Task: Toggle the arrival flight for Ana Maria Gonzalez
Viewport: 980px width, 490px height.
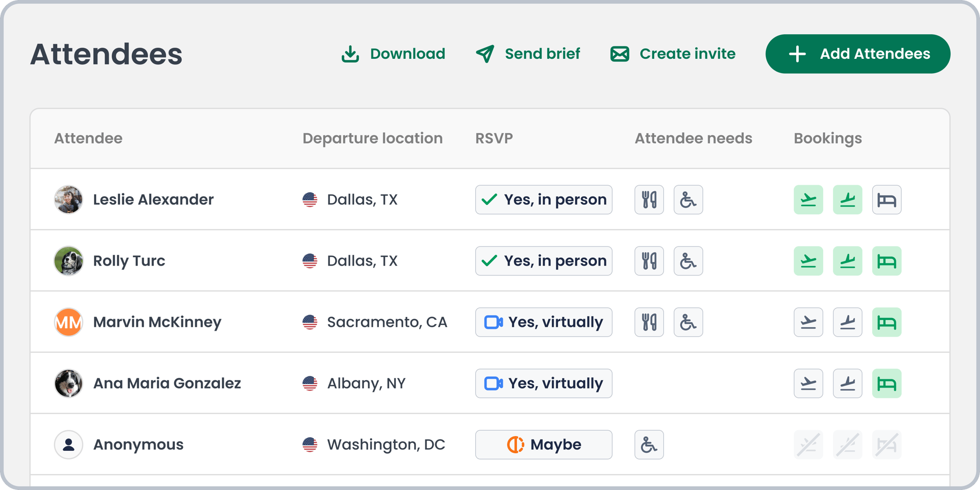Action: coord(847,383)
